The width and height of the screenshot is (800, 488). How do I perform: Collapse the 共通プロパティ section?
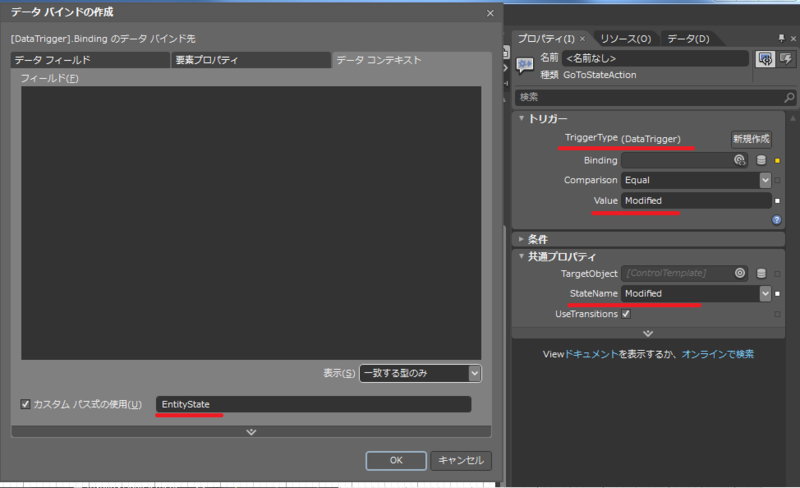point(521,256)
